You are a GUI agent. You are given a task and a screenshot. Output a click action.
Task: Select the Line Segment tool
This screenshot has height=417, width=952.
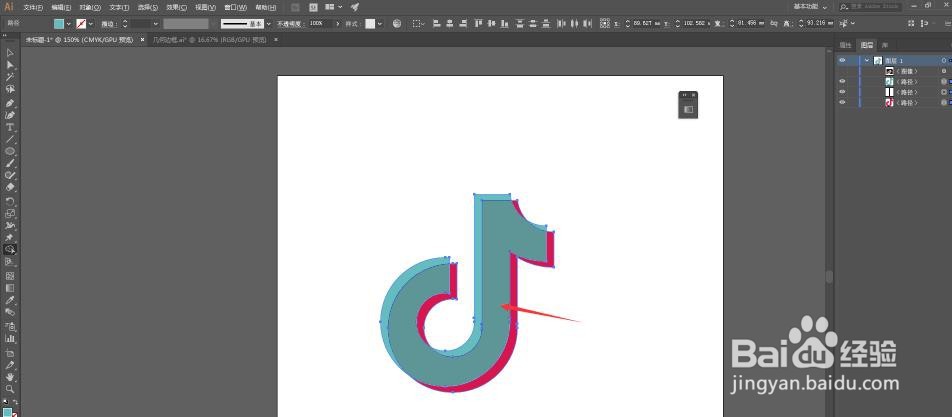coord(10,139)
